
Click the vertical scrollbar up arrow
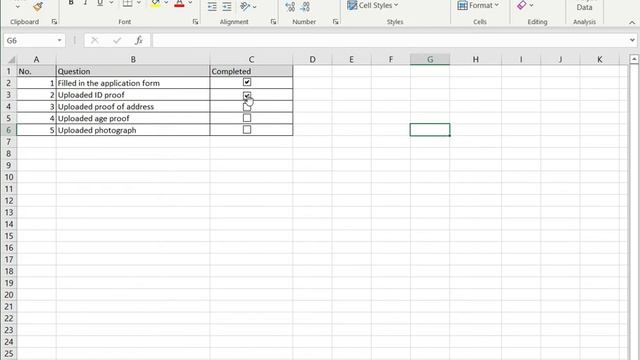[x=634, y=60]
